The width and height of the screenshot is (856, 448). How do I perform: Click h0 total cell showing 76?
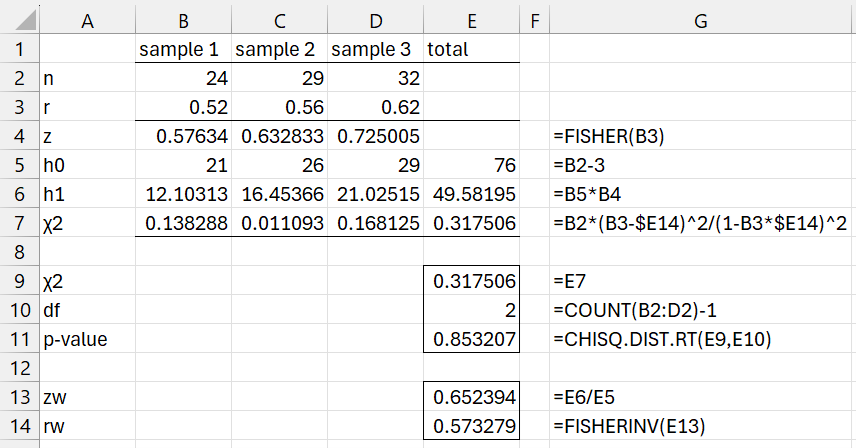coord(472,165)
